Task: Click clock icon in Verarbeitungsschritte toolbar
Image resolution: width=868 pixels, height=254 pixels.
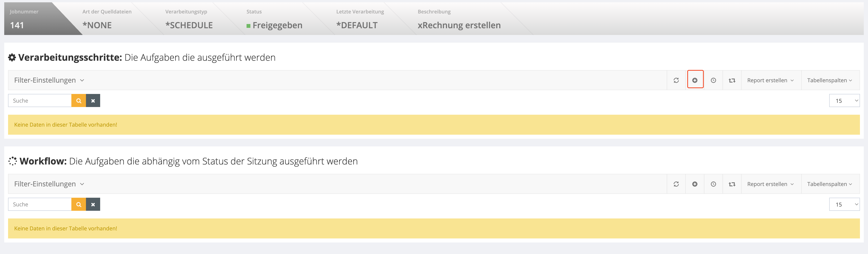Action: point(713,80)
